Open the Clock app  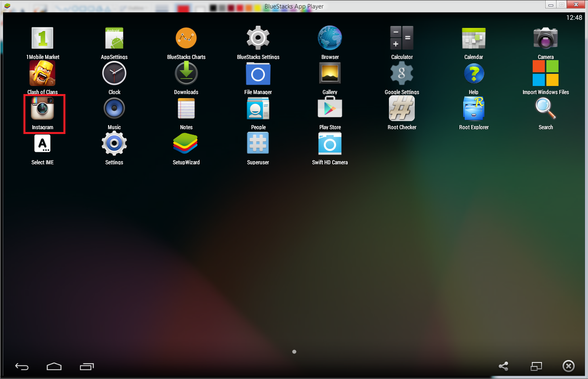pos(114,73)
